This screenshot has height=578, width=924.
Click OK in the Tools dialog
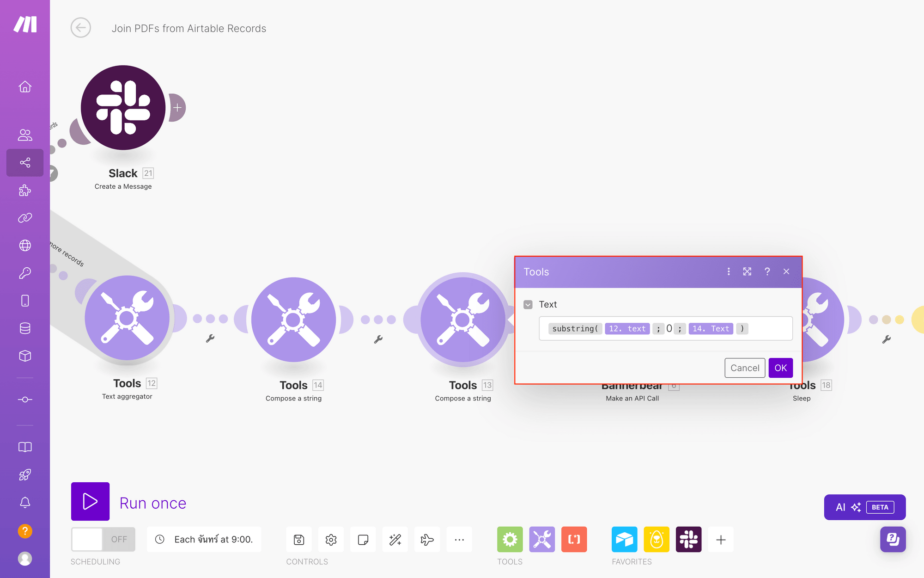[780, 368]
